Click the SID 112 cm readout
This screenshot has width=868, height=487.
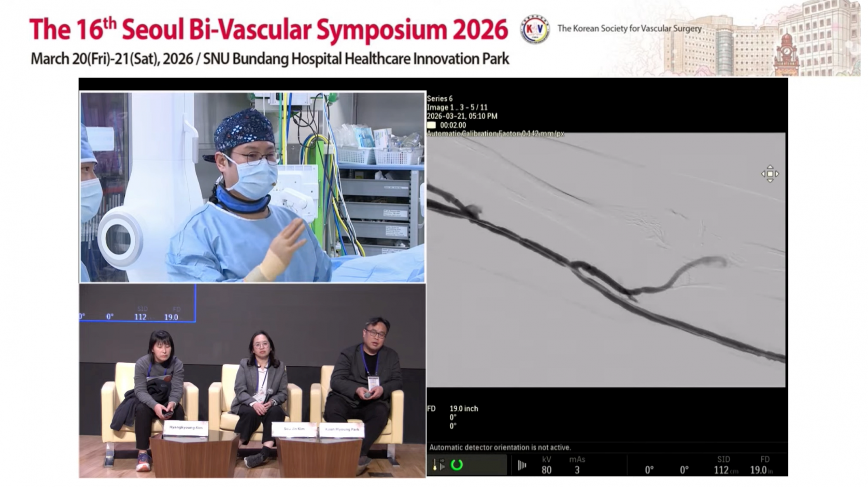[x=726, y=465]
